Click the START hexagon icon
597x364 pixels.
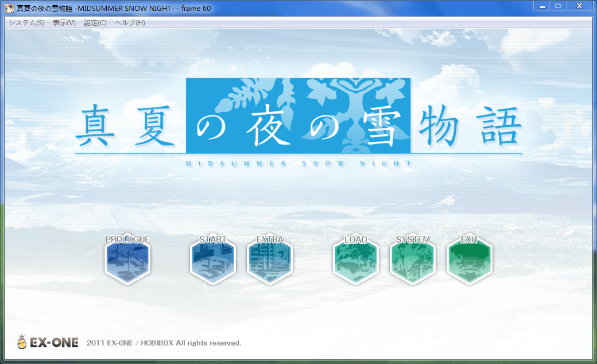[x=212, y=260]
